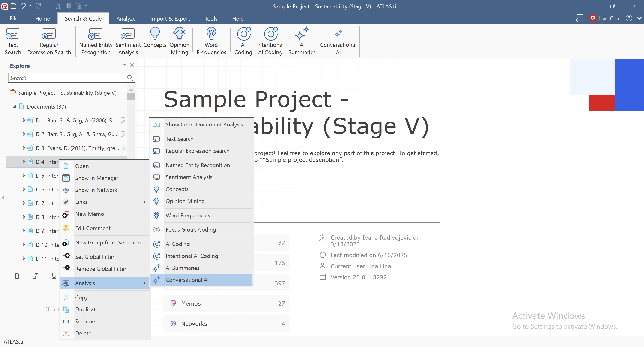Open the Help tab

[x=237, y=18]
